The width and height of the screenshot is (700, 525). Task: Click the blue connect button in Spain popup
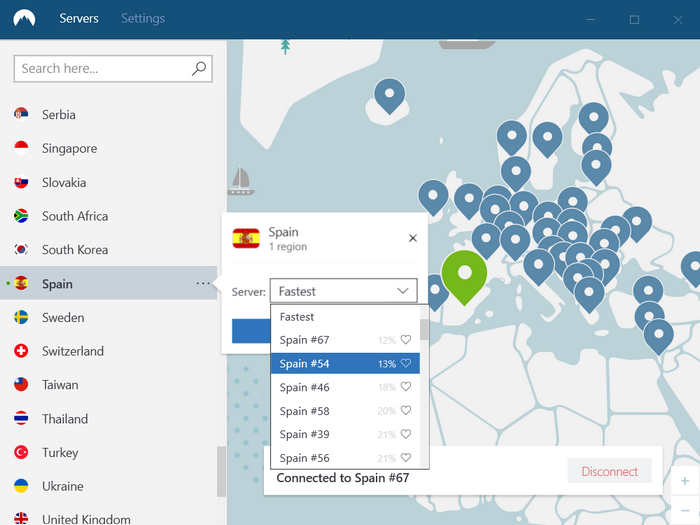tap(251, 331)
